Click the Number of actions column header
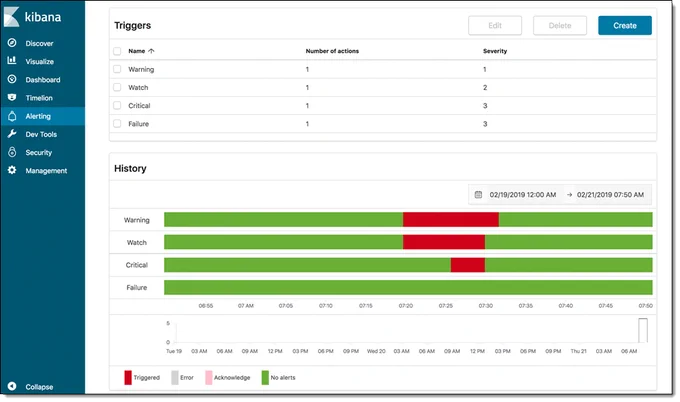 click(x=332, y=51)
